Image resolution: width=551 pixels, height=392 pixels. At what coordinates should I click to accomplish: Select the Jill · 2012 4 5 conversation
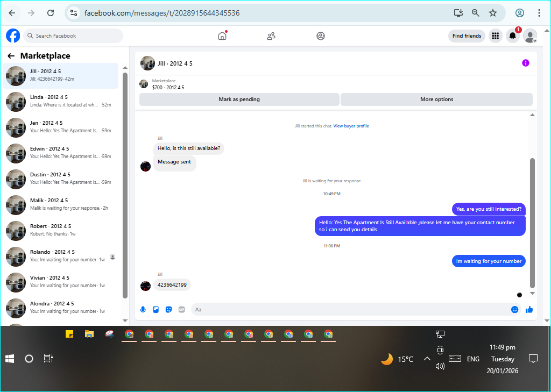tap(60, 76)
